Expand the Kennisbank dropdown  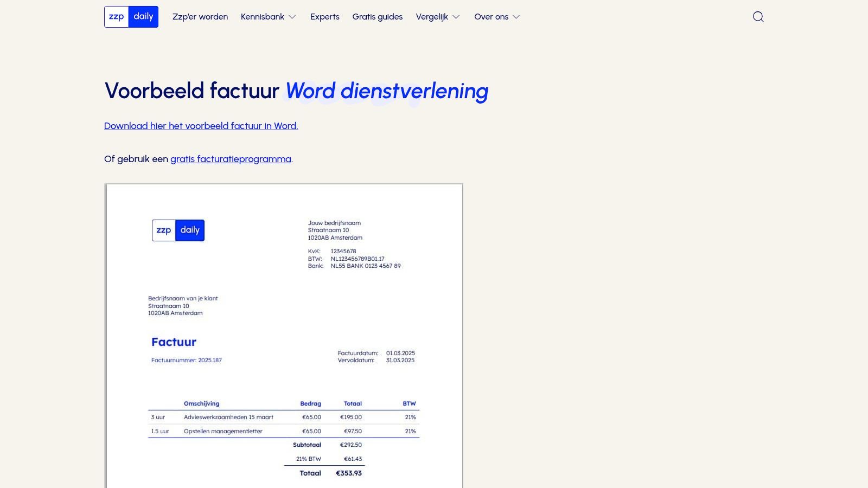point(269,17)
